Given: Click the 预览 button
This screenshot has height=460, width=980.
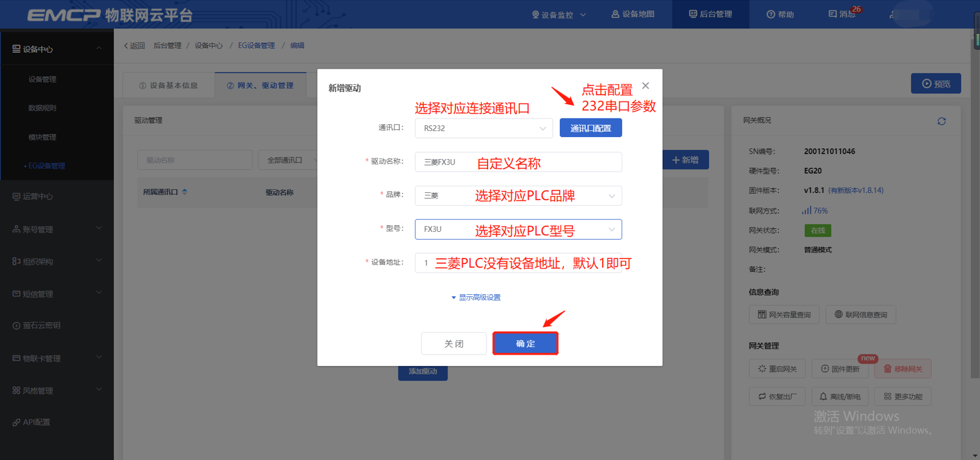Looking at the screenshot, I should pos(936,84).
